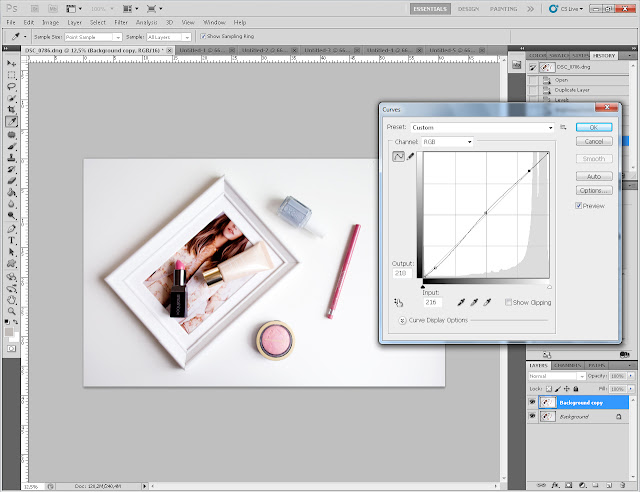Screen dimensions: 640x492
Task: Pick the gray point eyedropper in Curves
Action: (x=474, y=302)
